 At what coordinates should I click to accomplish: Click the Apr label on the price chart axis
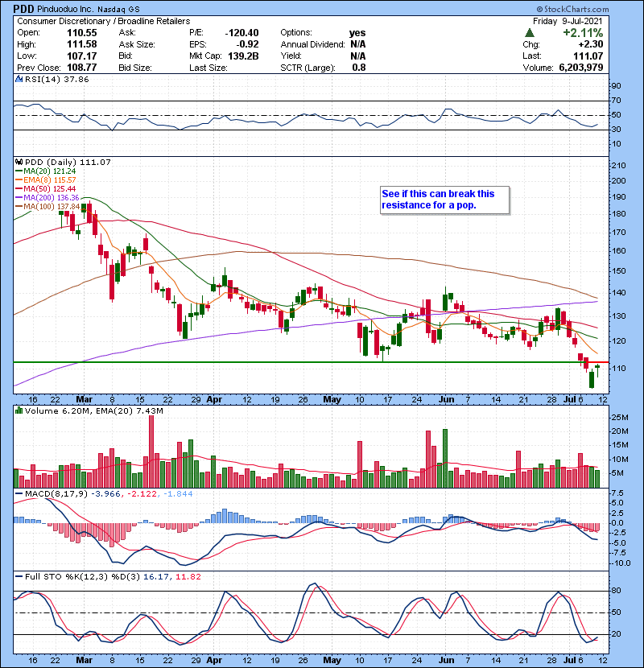214,399
